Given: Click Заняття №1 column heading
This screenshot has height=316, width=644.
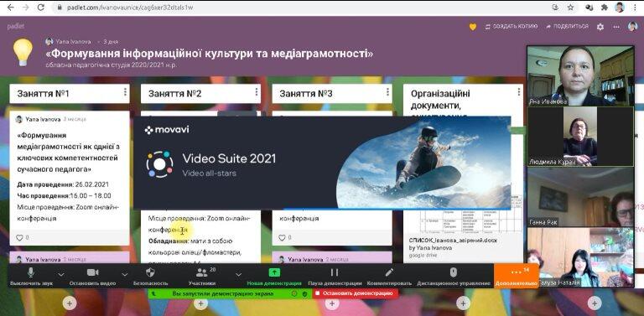Looking at the screenshot, I should (43, 94).
